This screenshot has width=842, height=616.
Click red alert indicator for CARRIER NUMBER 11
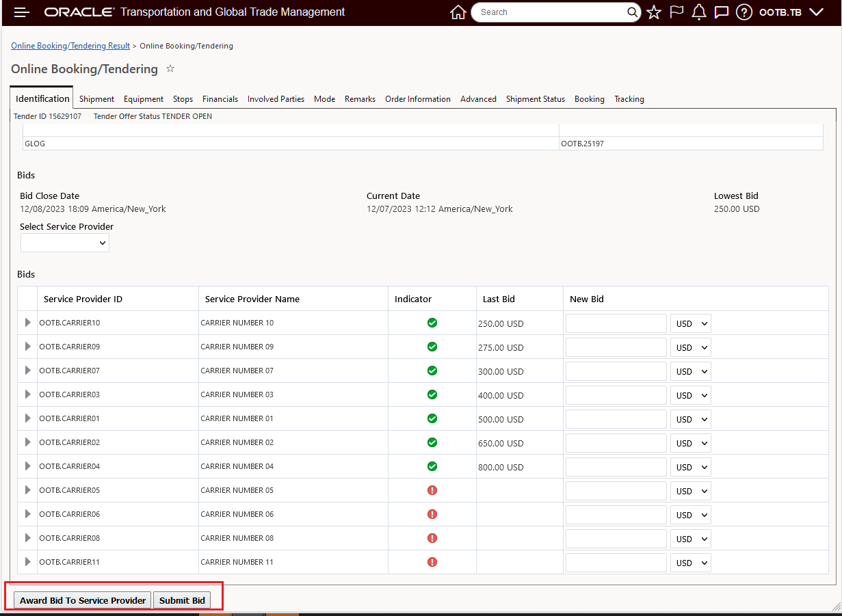432,562
